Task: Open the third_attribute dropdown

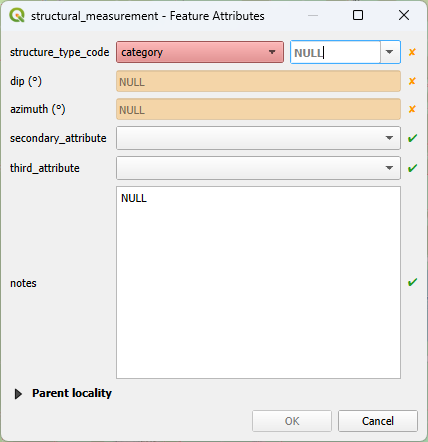Action: pyautogui.click(x=258, y=168)
